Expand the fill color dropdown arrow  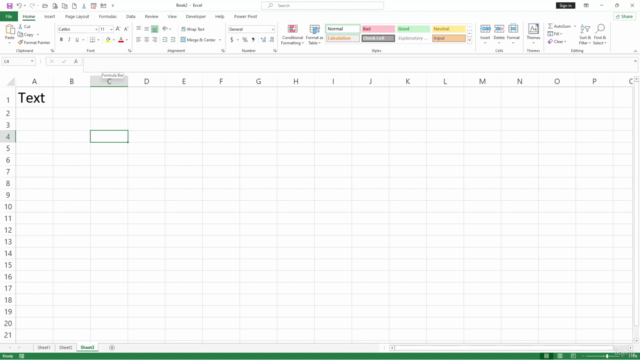[113, 40]
